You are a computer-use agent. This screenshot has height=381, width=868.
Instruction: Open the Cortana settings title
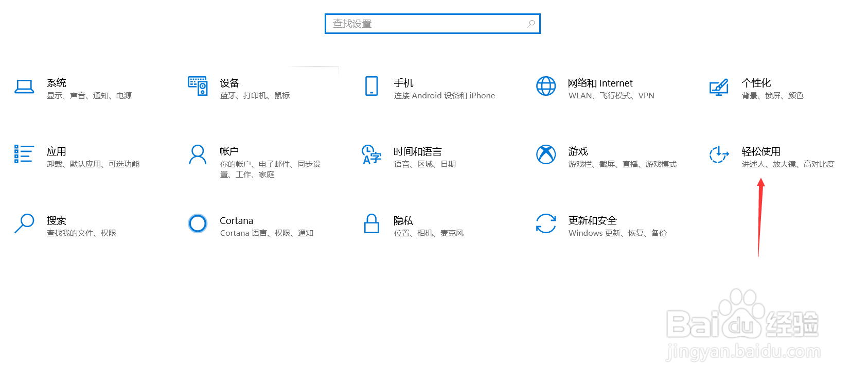coord(237,220)
